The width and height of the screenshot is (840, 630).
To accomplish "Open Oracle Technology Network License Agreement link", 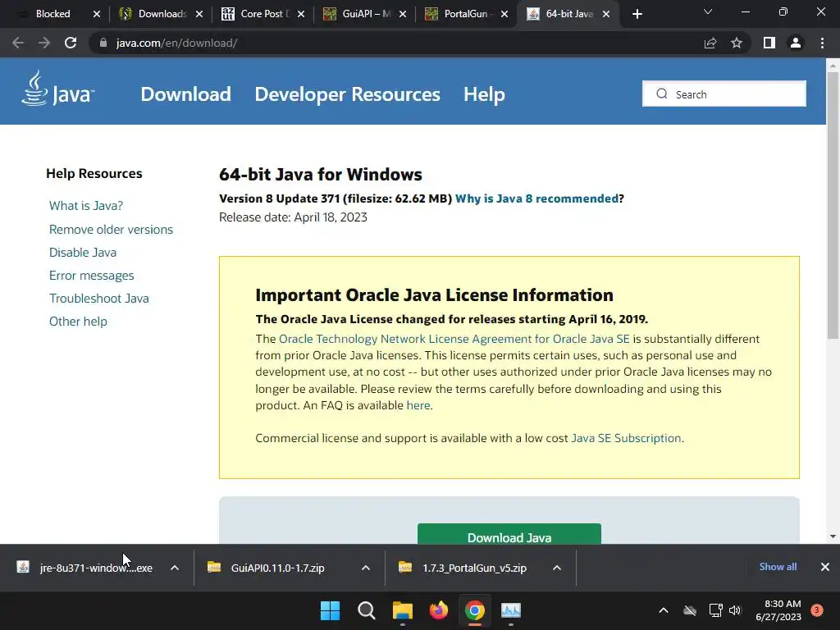I will (x=454, y=339).
